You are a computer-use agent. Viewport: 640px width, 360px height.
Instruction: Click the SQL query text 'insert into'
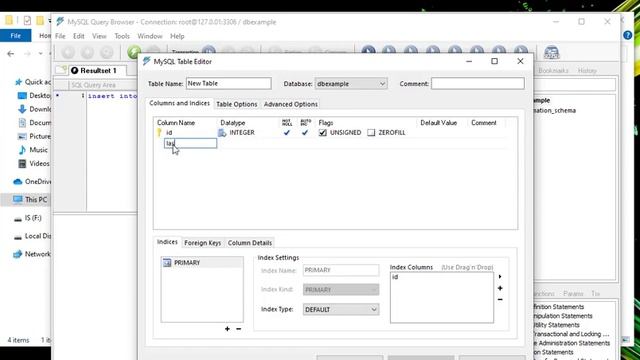(x=112, y=96)
